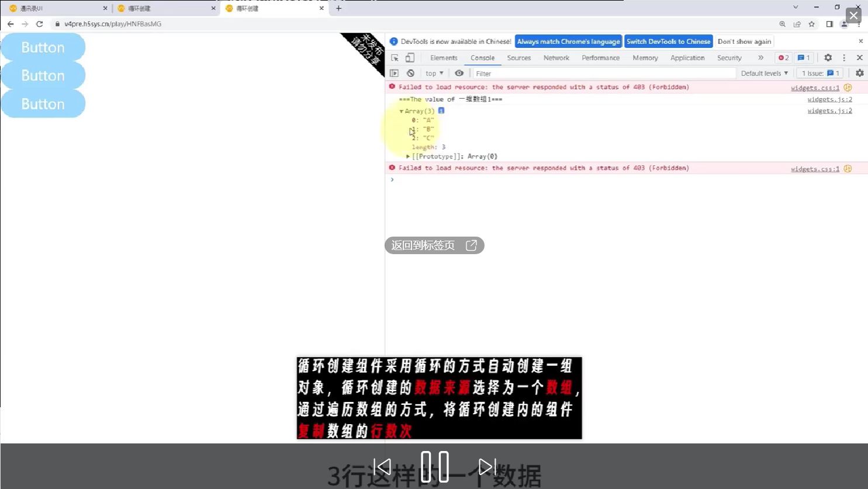Go forward in browser
The width and height of the screenshot is (868, 489).
point(25,24)
